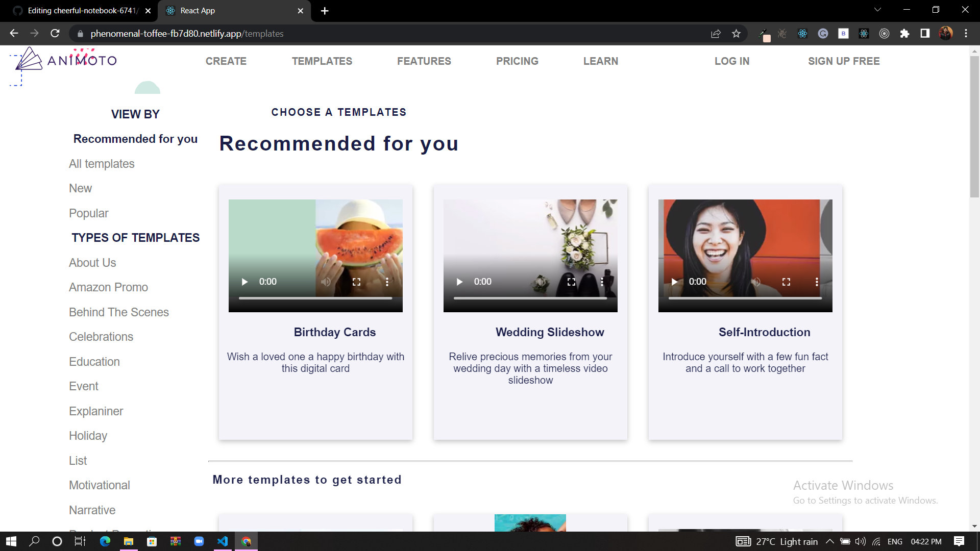980x551 pixels.
Task: Click the Wedding Slideshow video seek bar
Action: tap(531, 297)
